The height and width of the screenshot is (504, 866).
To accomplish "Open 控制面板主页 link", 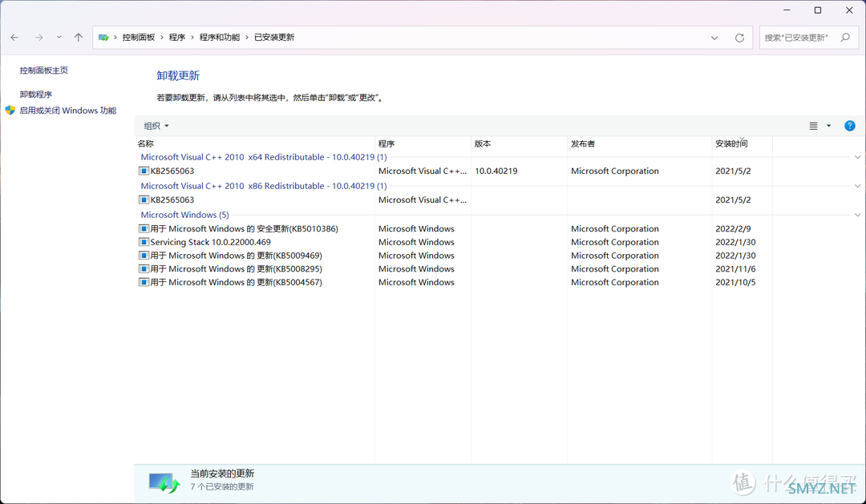I will (x=44, y=70).
